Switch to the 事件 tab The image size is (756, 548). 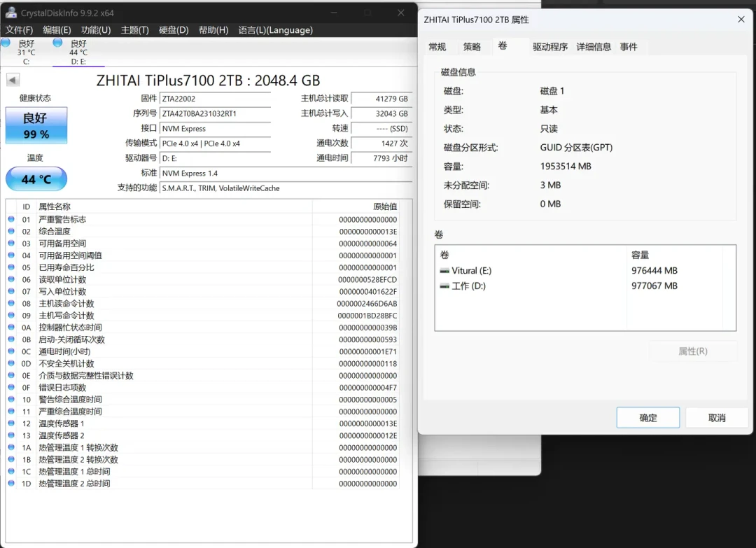[628, 47]
